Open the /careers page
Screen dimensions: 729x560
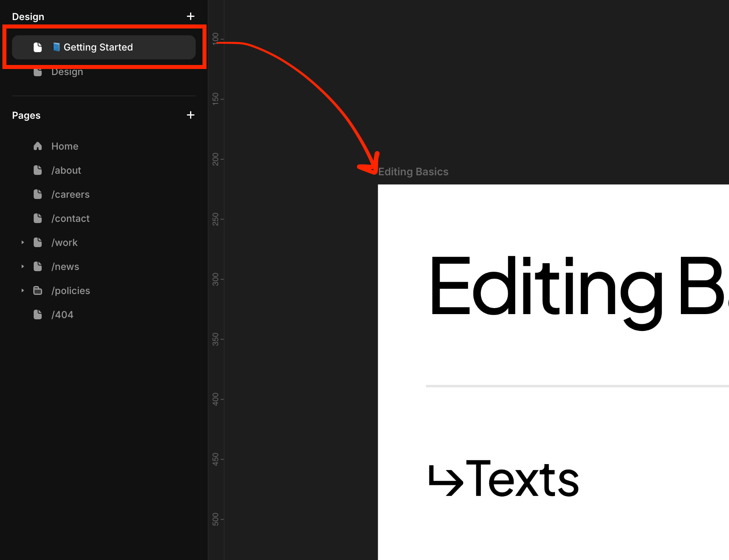tap(70, 194)
